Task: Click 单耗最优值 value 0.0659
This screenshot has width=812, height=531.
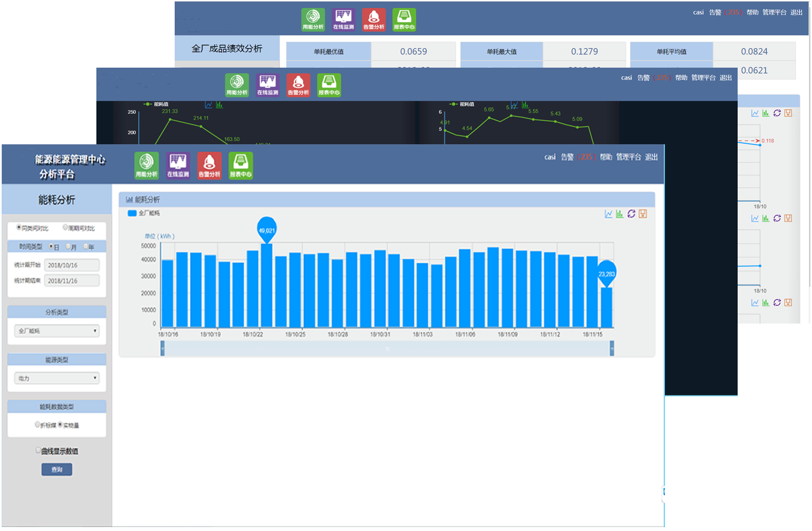Action: click(414, 51)
